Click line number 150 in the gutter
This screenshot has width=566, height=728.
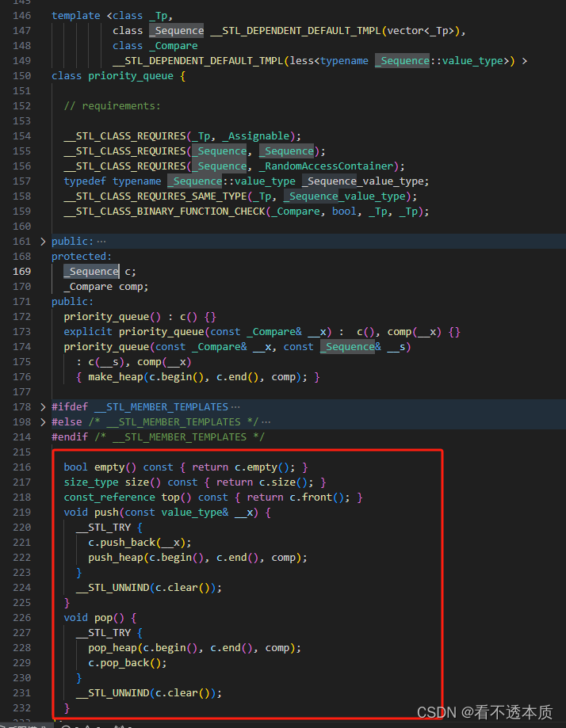[22, 76]
